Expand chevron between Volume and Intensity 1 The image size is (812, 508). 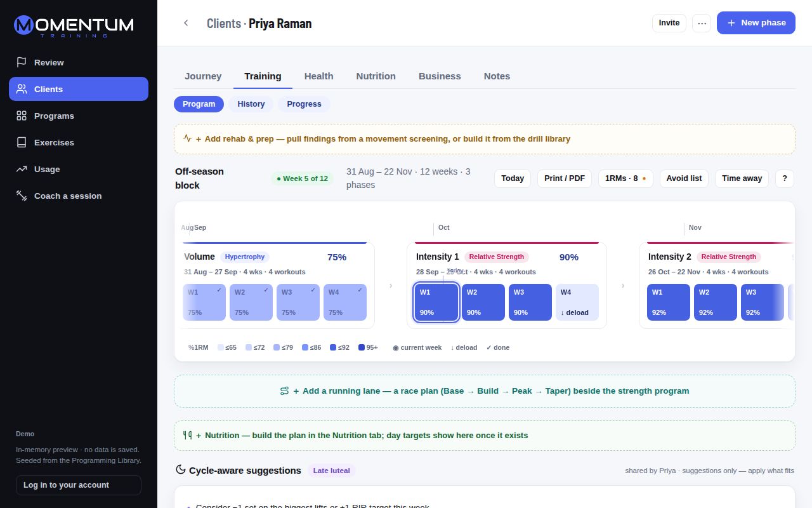pyautogui.click(x=391, y=286)
